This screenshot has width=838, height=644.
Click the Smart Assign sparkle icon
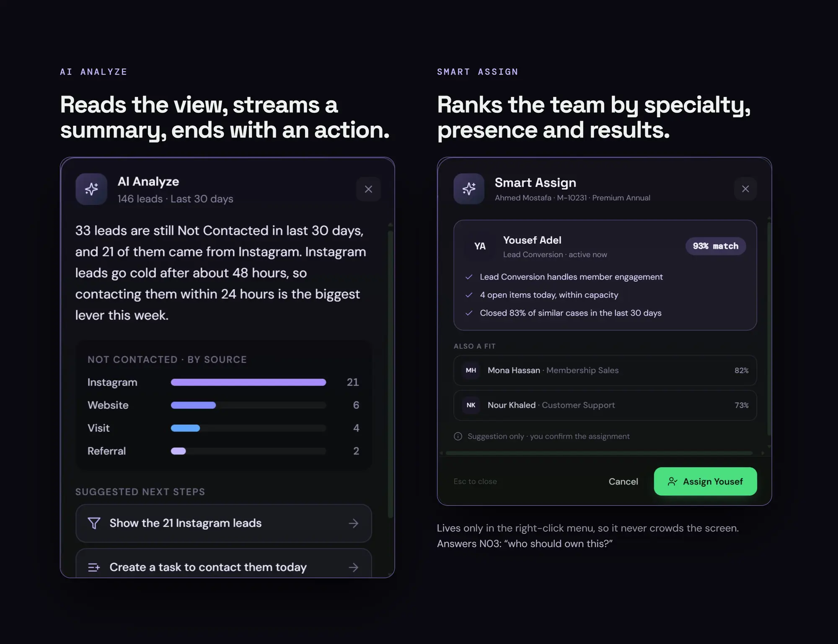(469, 189)
